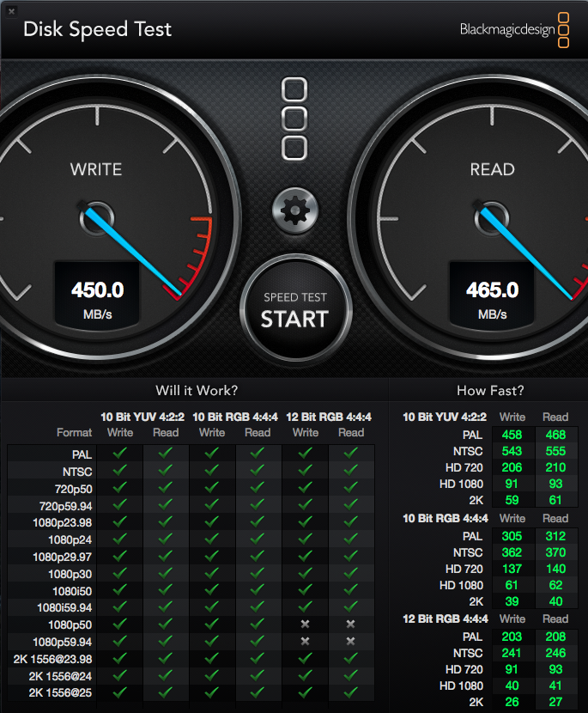Viewport: 588px width, 713px height.
Task: Click 10 Bit RGB HD 720 write value 137
Action: 512,569
